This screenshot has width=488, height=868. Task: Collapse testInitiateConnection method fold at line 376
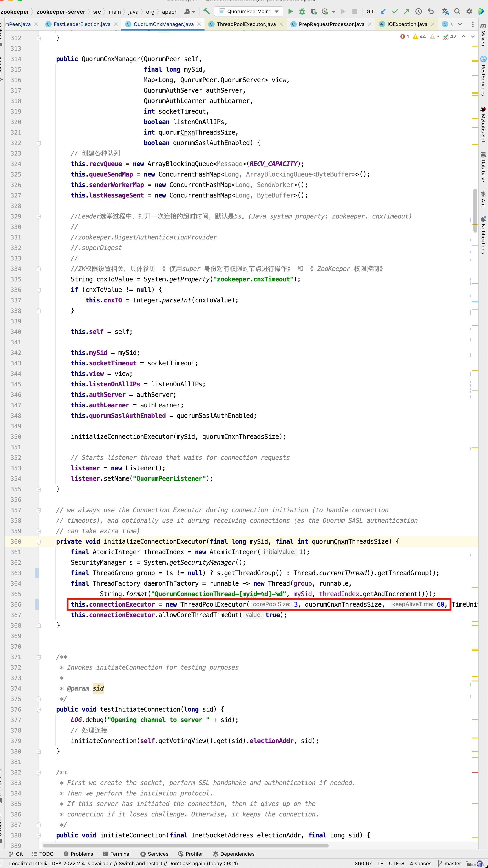(39, 710)
